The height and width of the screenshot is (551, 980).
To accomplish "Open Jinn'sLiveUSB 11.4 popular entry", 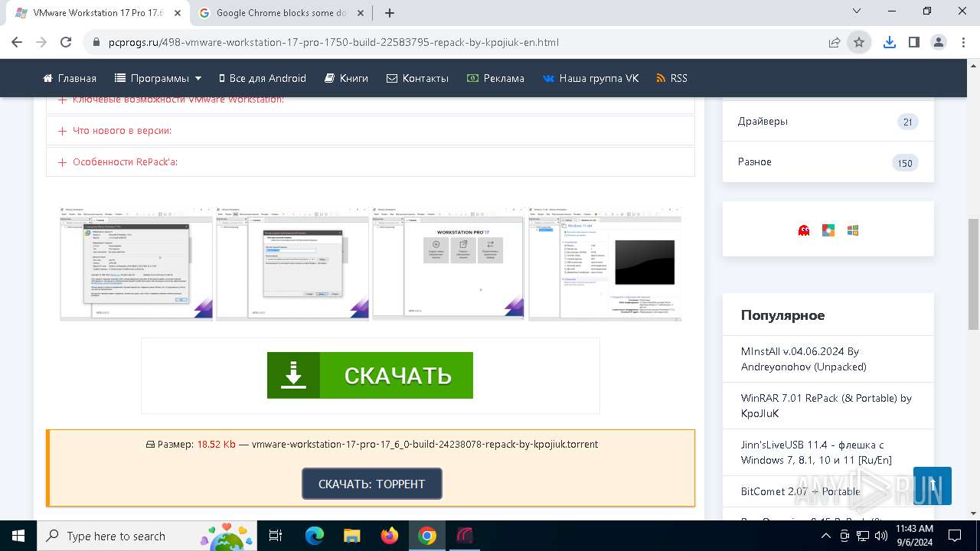I will point(816,452).
